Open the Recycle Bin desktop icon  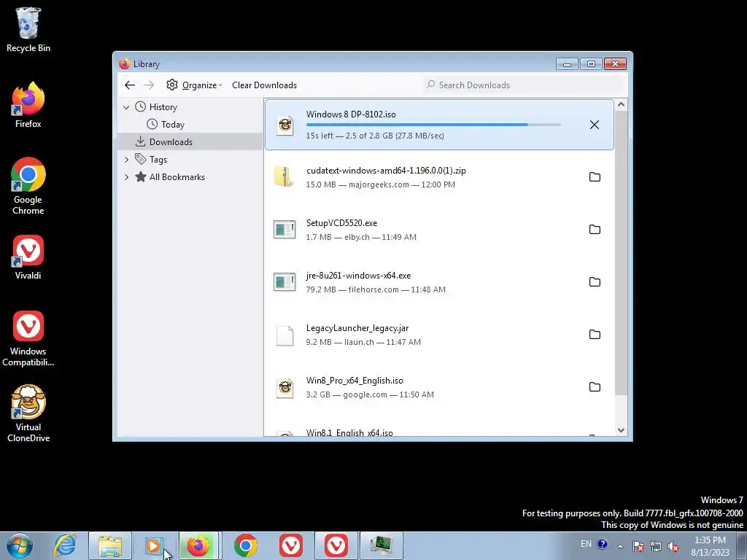(x=28, y=29)
